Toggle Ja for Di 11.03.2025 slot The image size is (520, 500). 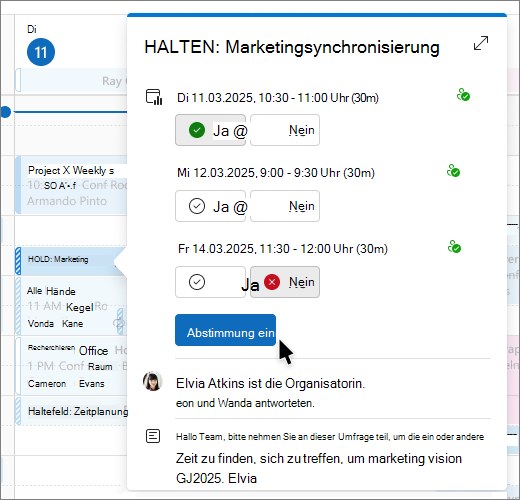pyautogui.click(x=211, y=130)
